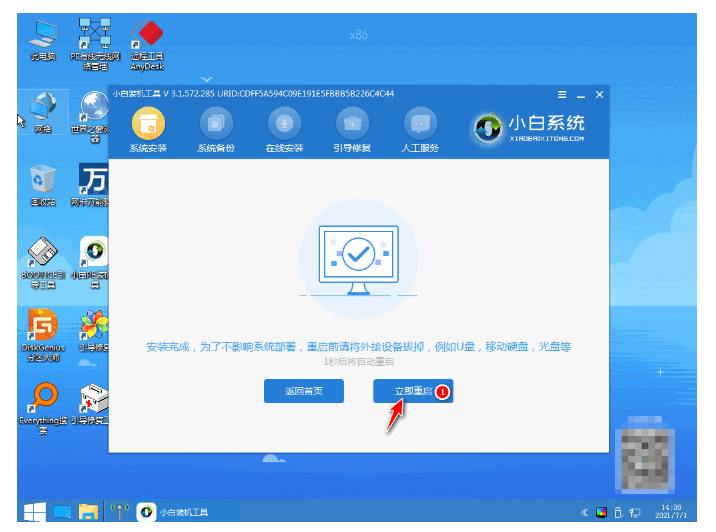Select the 网络 desktop icon
This screenshot has width=716, height=532.
pyautogui.click(x=43, y=113)
